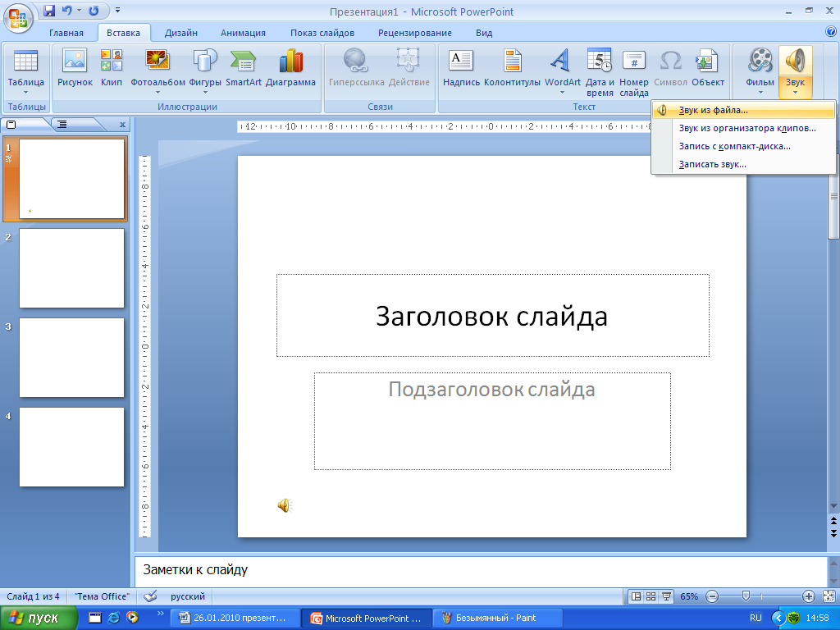Click the Заголовок слайда title placeholder
The width and height of the screenshot is (840, 630).
pyautogui.click(x=493, y=316)
